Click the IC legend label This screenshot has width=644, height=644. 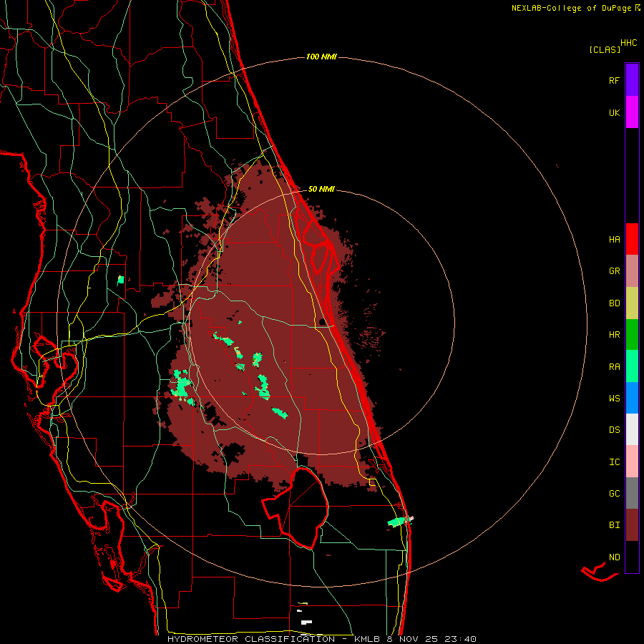(x=614, y=462)
